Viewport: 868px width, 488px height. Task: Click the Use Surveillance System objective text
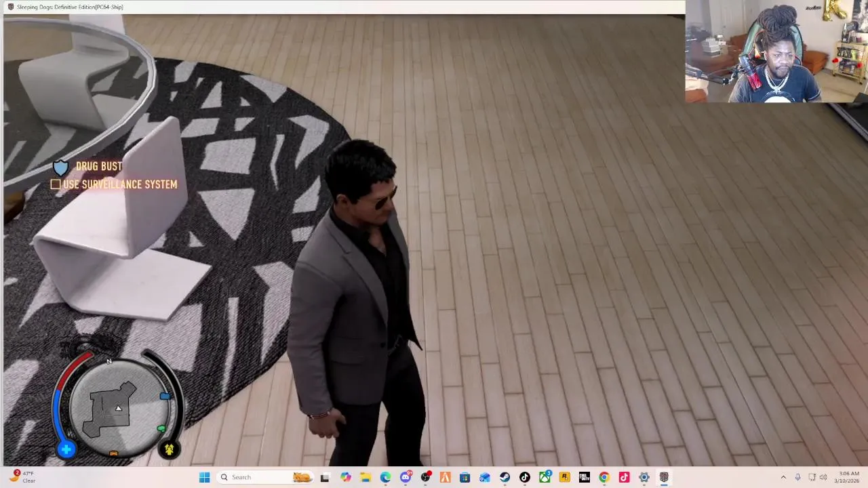(120, 184)
